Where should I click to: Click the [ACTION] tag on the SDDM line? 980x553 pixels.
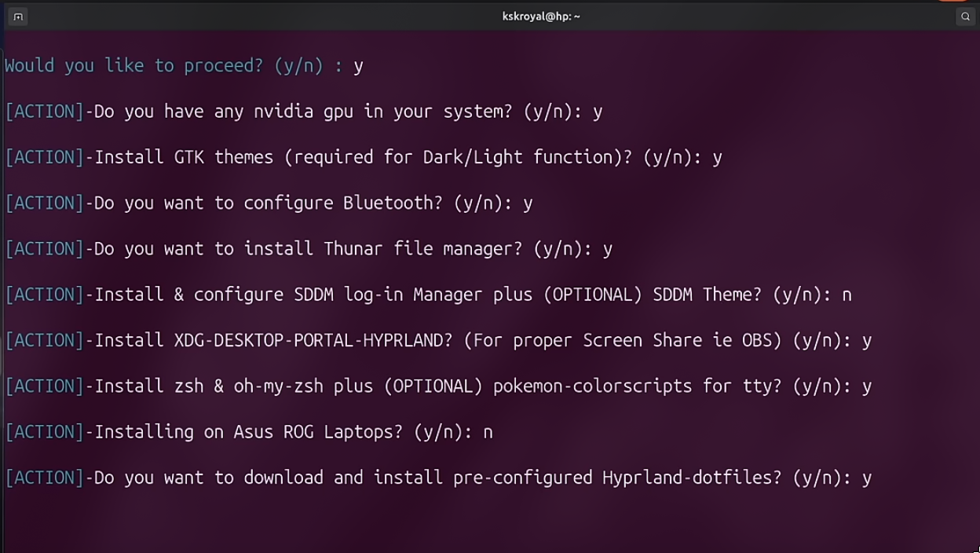pyautogui.click(x=45, y=295)
